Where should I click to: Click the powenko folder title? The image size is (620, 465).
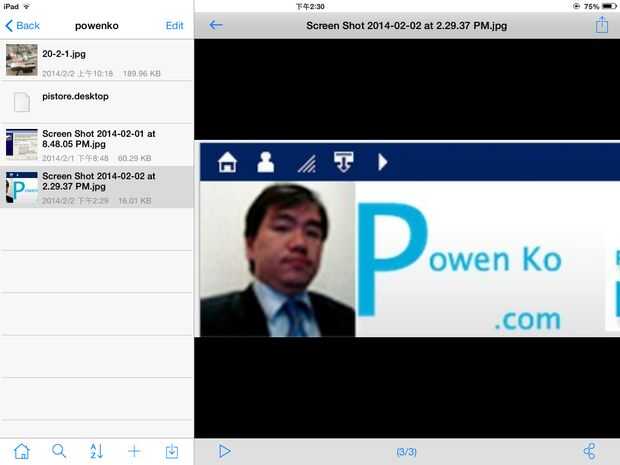point(97,26)
